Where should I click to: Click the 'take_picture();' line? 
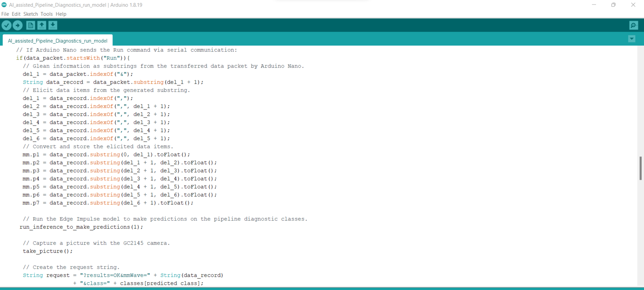[x=47, y=251]
